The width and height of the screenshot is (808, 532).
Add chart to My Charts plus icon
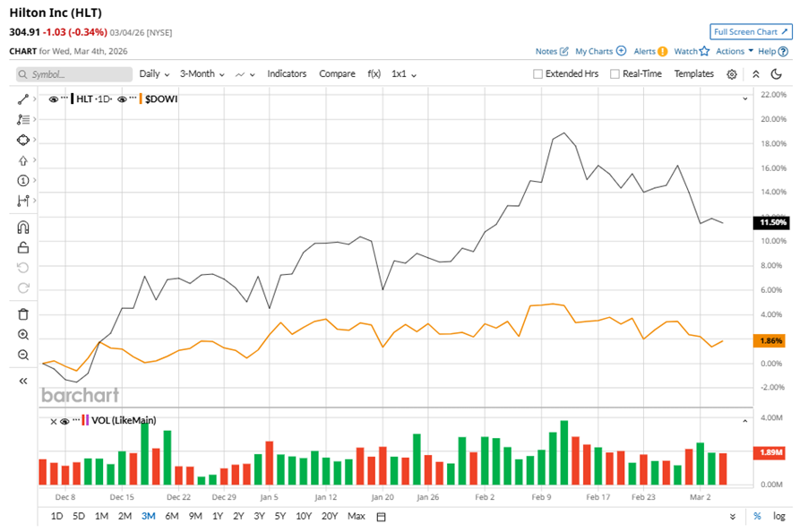tap(622, 51)
